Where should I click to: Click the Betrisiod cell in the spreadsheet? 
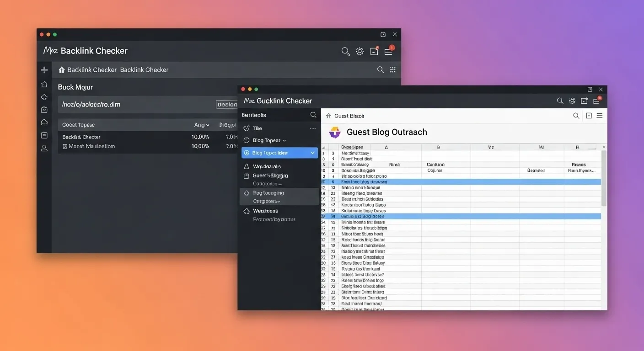pos(536,170)
